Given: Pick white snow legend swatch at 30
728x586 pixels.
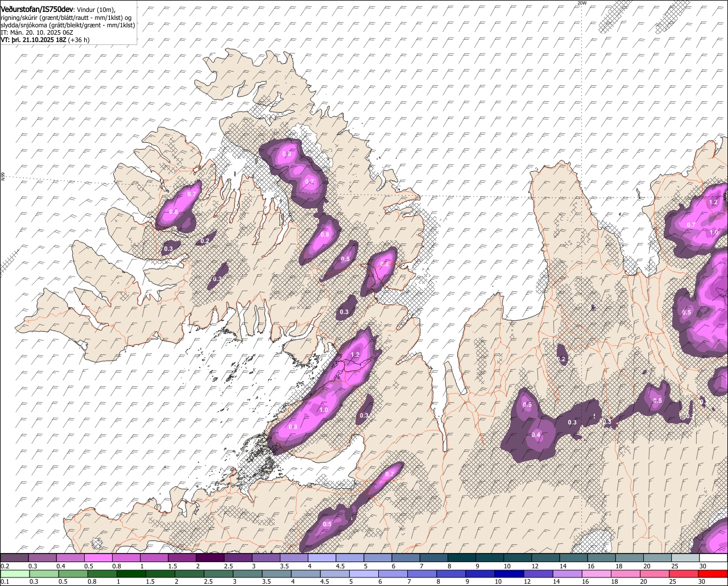Looking at the screenshot, I should (x=713, y=558).
